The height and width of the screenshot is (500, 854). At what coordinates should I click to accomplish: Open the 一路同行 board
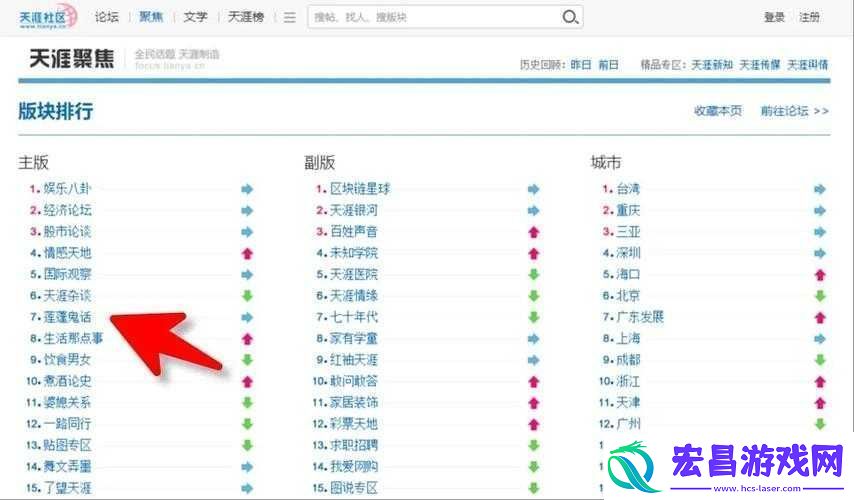(68, 424)
